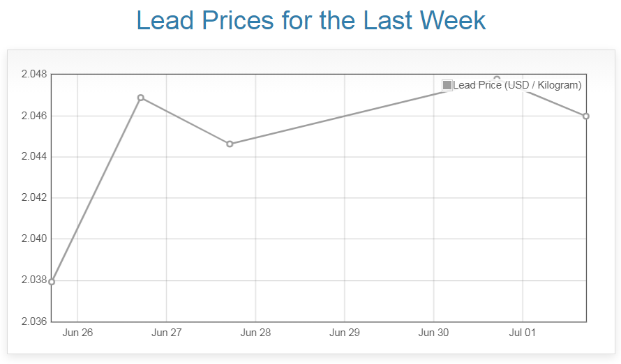Click the 2.042 y-axis label
Screen dimensions: 621x364
point(33,197)
